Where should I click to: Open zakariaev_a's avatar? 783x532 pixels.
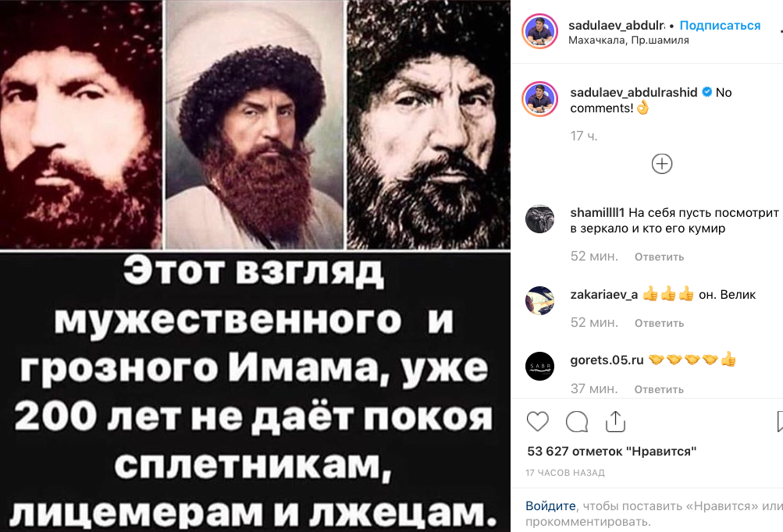(539, 300)
